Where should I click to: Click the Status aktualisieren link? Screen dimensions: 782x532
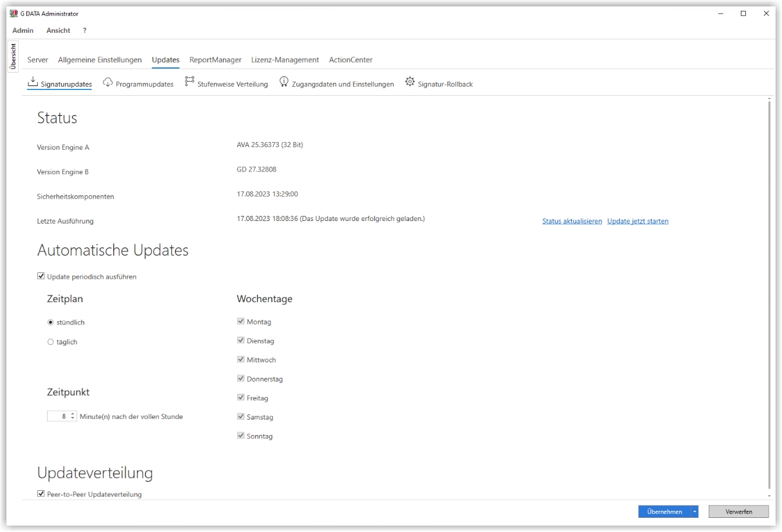pos(572,221)
